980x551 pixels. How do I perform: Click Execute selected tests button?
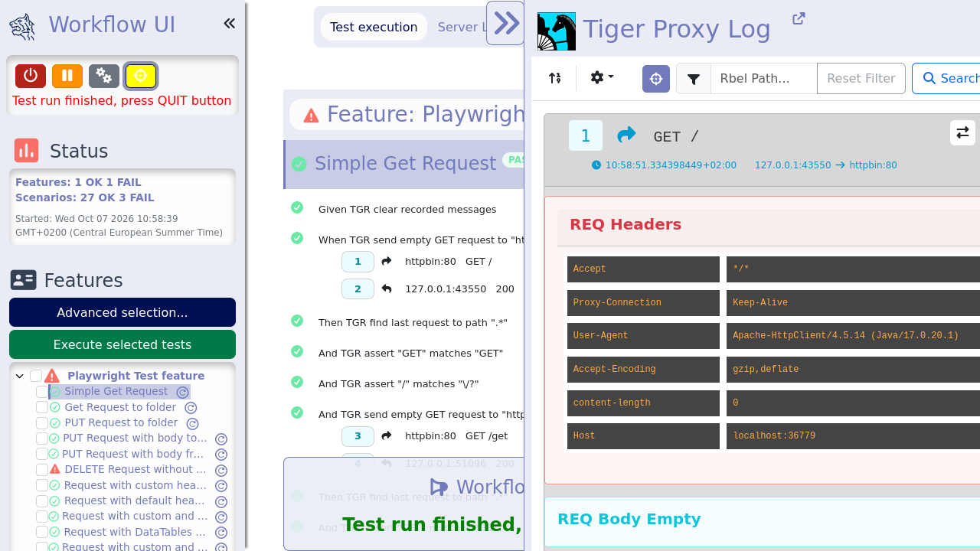[x=122, y=344]
